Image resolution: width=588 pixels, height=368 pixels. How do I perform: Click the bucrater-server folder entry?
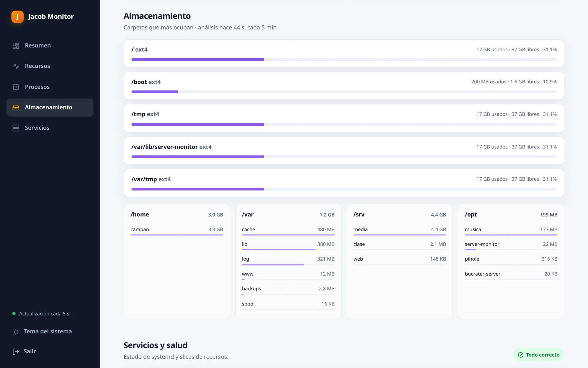[511, 275]
